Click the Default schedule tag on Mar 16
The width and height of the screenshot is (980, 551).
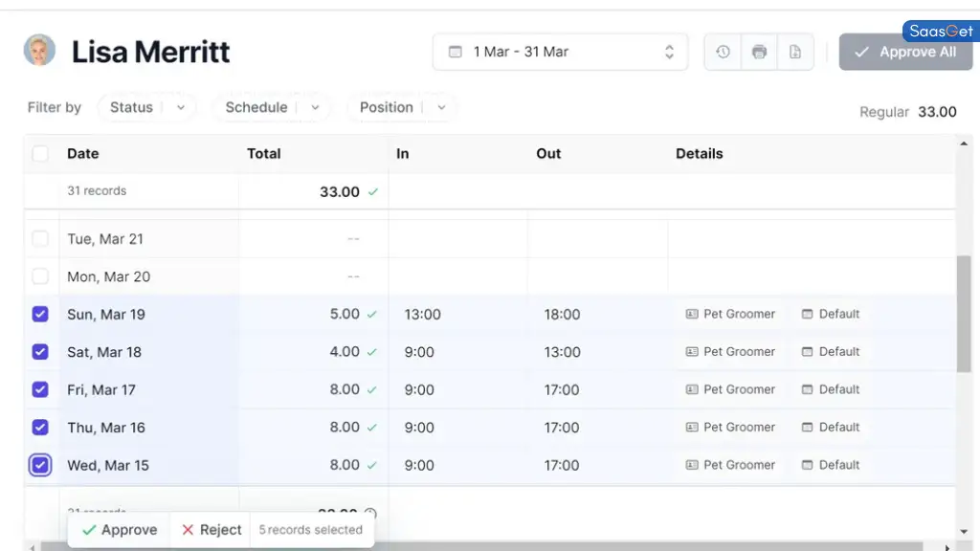830,428
